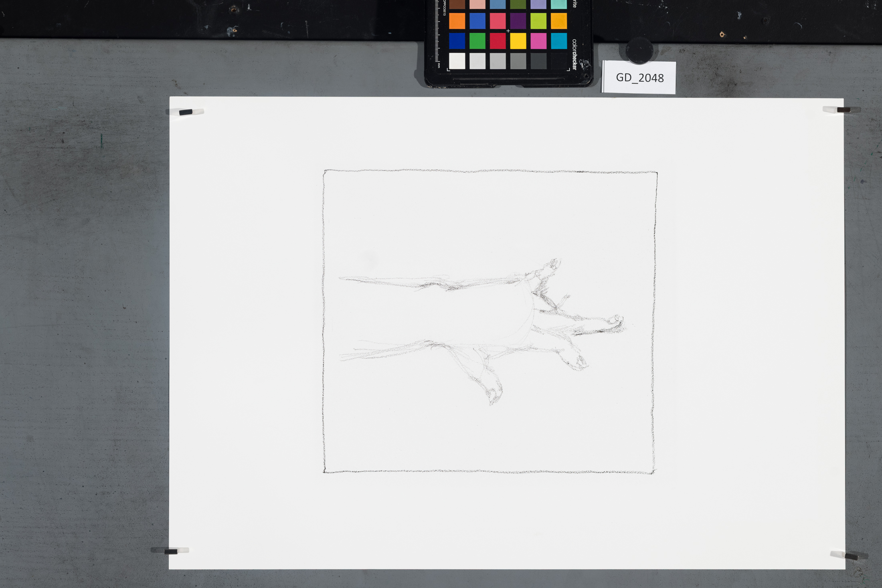Click the darkest red patch in checker
882x588 pixels.
click(x=498, y=41)
